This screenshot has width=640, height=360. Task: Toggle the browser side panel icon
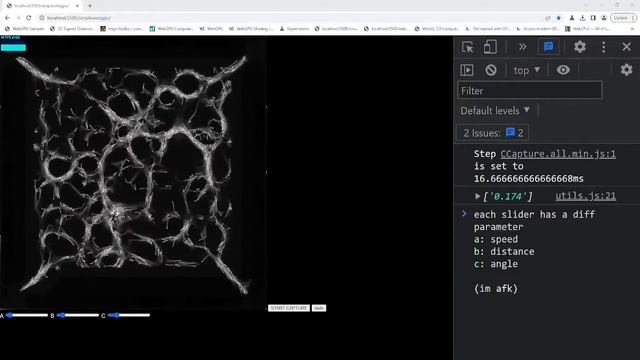coord(593,18)
